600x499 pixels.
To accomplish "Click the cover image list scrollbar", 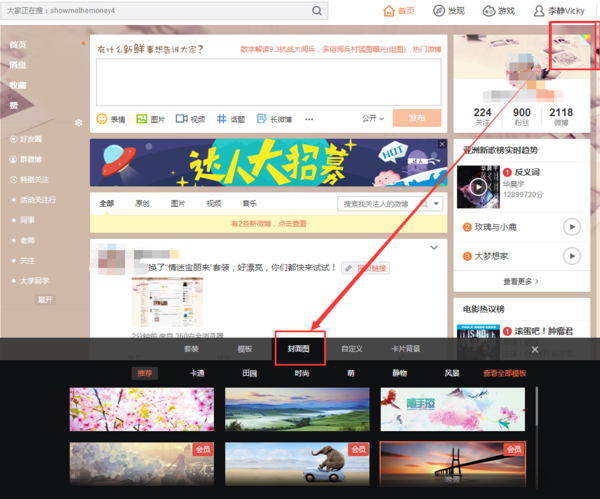I will coord(536,406).
